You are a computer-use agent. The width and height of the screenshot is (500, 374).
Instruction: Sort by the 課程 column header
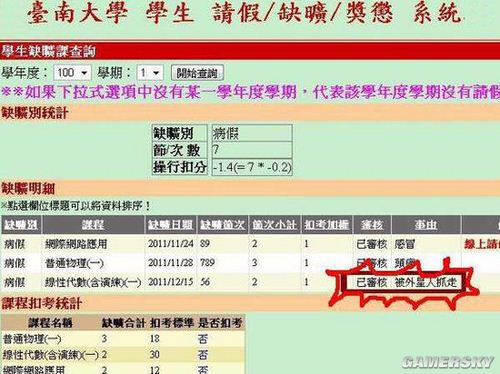tap(93, 225)
